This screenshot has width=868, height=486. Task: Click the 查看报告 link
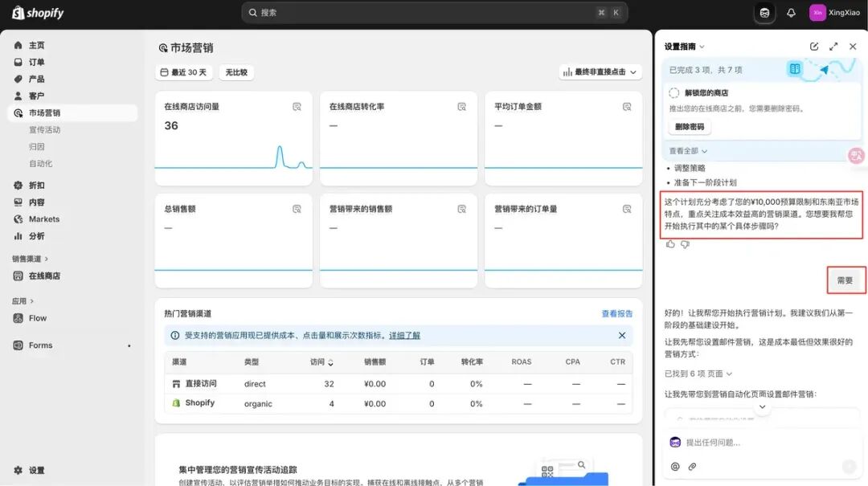(x=616, y=313)
